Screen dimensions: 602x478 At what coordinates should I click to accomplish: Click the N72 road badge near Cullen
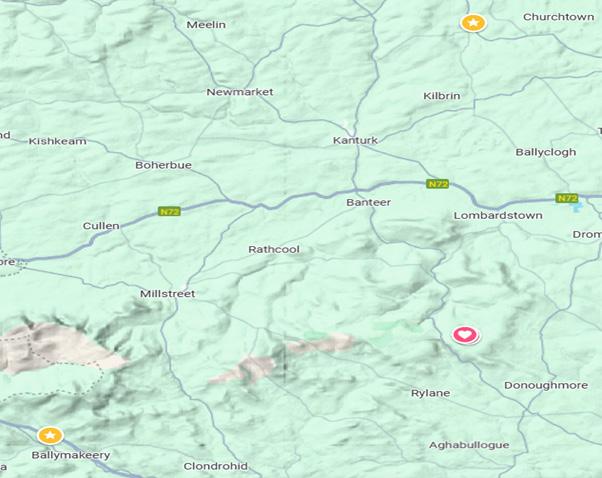[x=169, y=212]
